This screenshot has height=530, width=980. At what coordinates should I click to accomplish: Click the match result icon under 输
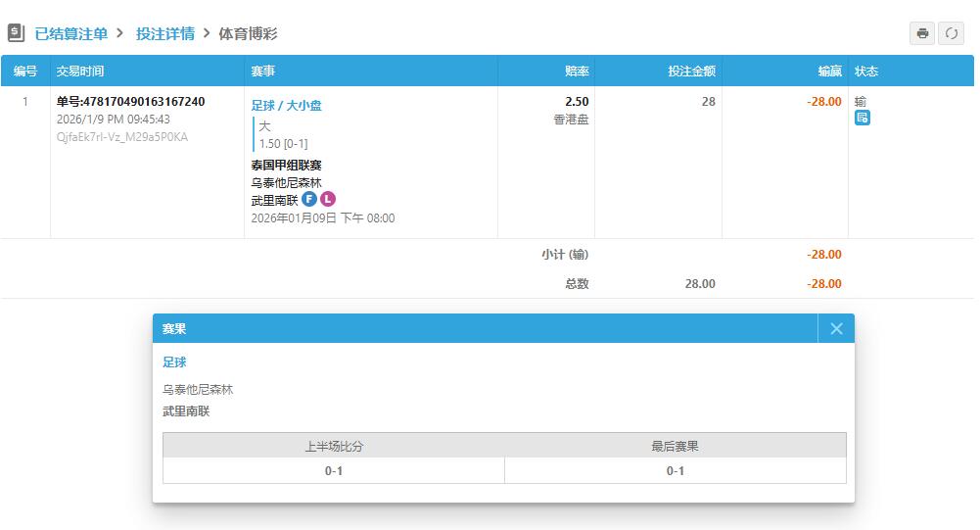[862, 119]
